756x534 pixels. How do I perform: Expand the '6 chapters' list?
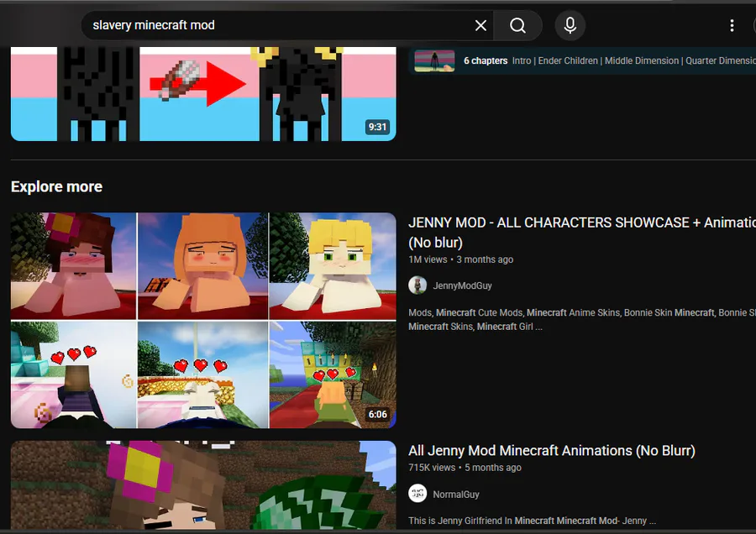click(486, 60)
